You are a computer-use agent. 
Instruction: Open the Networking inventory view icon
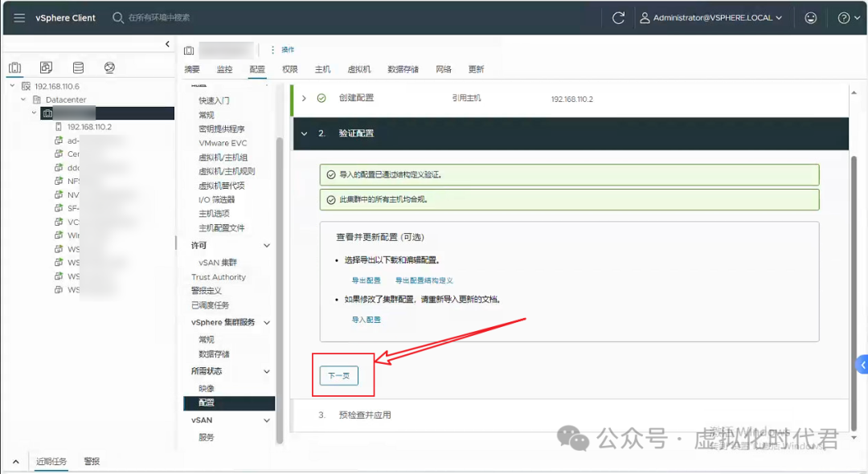pos(109,67)
